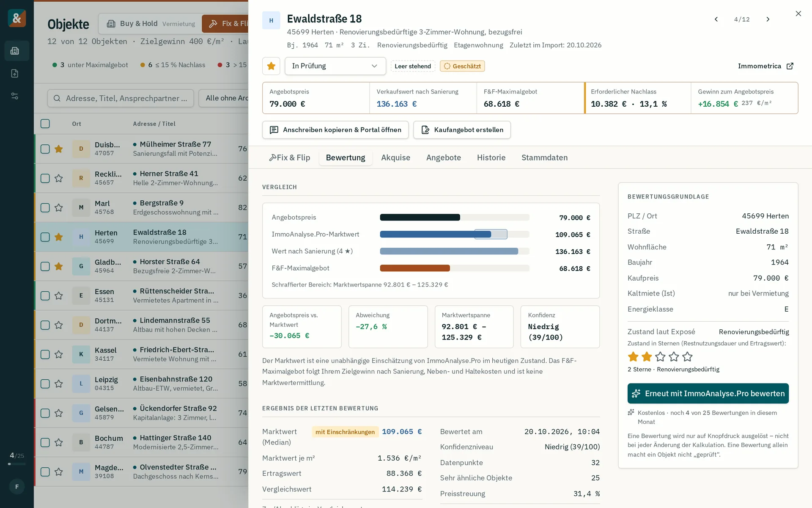Image resolution: width=812 pixels, height=508 pixels.
Task: Set condition rating to first star
Action: pos(633,356)
